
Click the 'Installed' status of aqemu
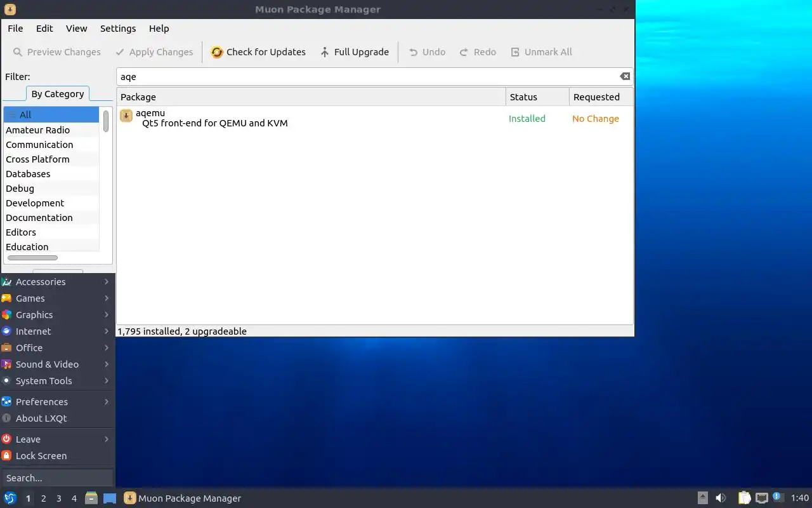pos(527,119)
